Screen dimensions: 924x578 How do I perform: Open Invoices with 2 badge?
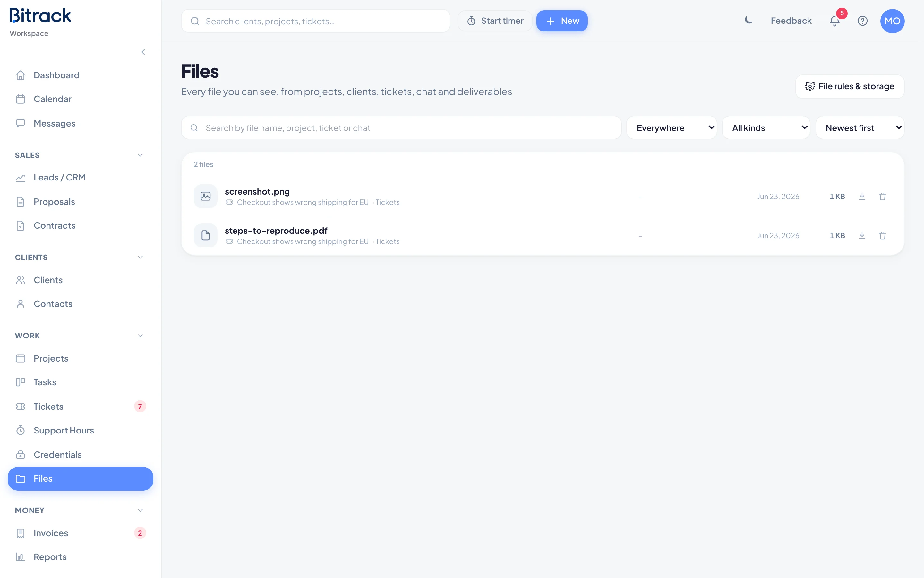click(x=80, y=533)
